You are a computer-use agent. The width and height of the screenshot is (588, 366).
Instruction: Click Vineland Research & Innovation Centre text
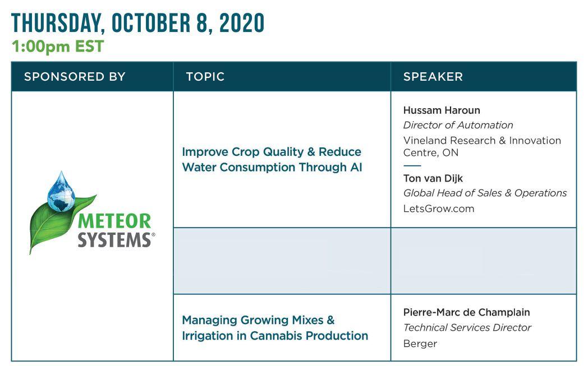[481, 146]
